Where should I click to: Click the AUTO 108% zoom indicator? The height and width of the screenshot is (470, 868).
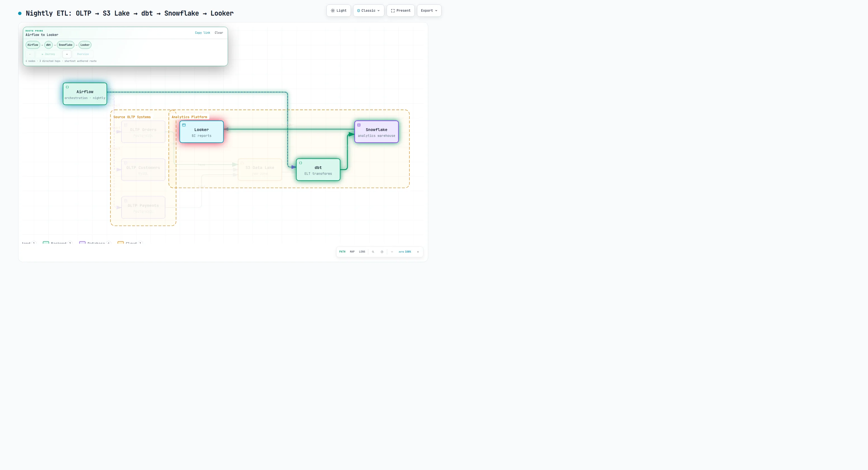pyautogui.click(x=405, y=252)
